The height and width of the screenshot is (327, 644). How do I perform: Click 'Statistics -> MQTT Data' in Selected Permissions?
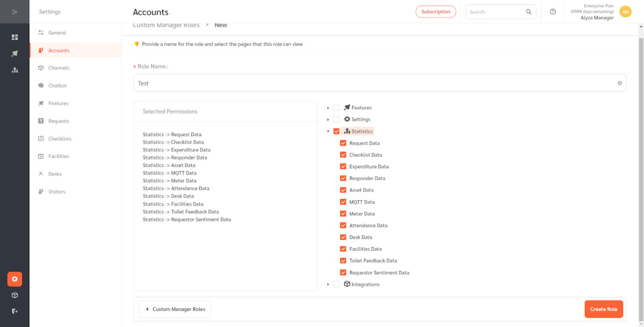point(169,173)
